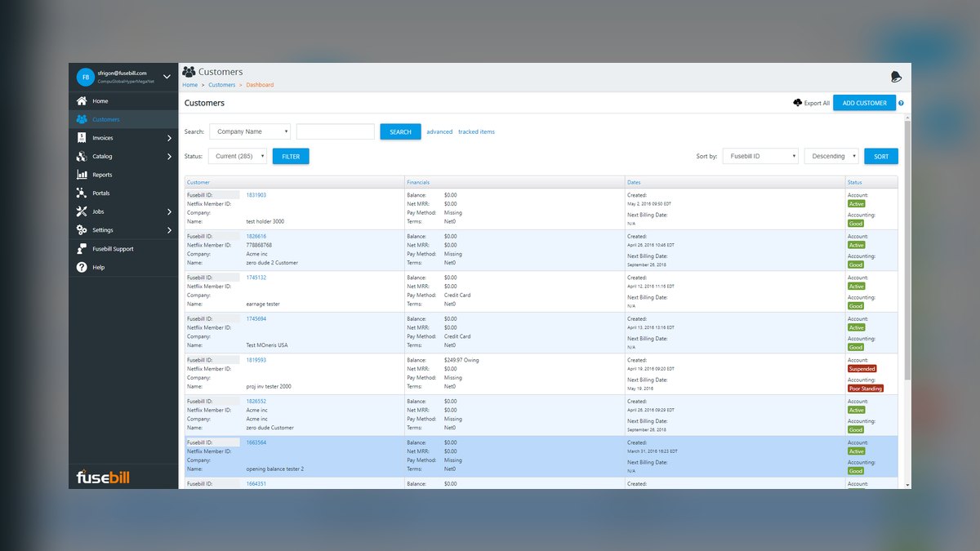Open customer ID 1819593

click(x=256, y=360)
